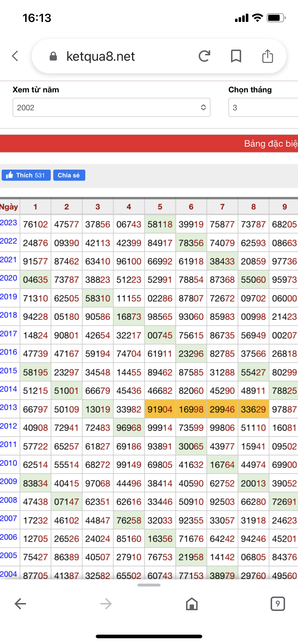The width and height of the screenshot is (298, 644).
Task: Select the Ngày column header
Action: pyautogui.click(x=10, y=207)
